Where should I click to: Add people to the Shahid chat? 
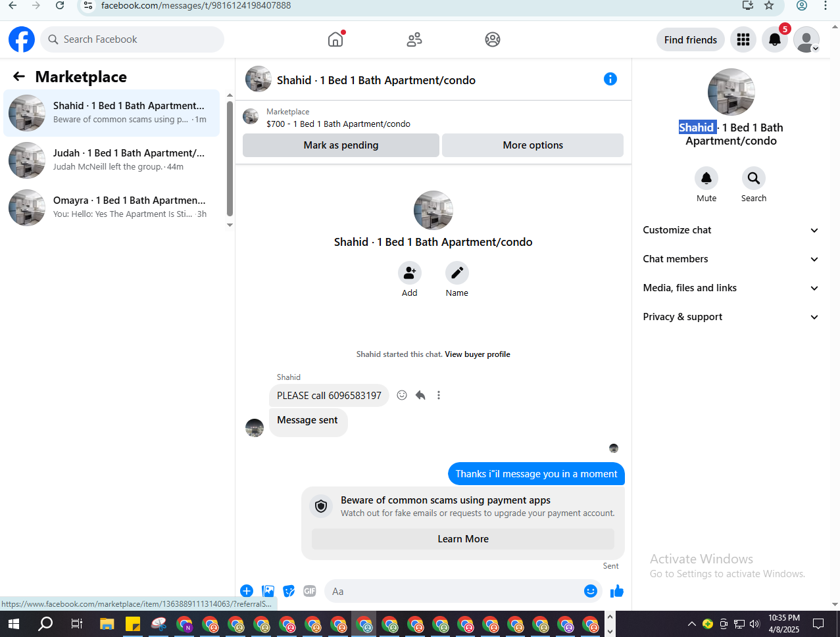click(x=410, y=273)
